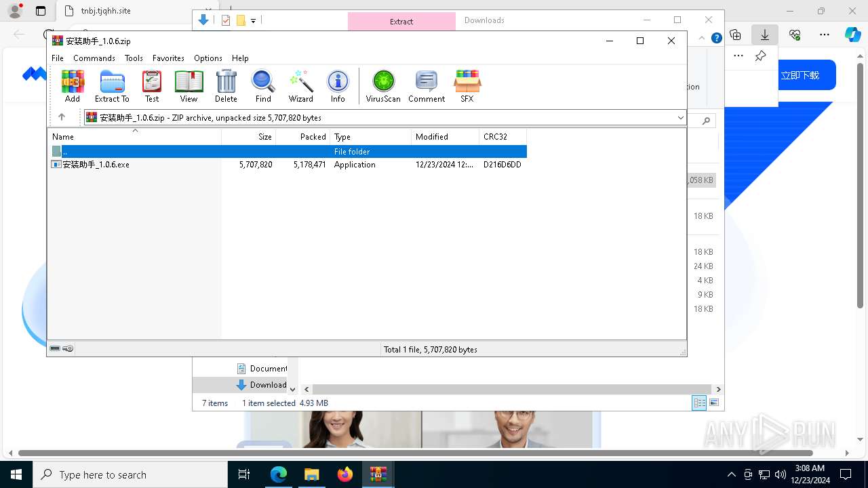Screen dimensions: 868x488
Task: Open the Edge downloads icon
Action: [765, 35]
